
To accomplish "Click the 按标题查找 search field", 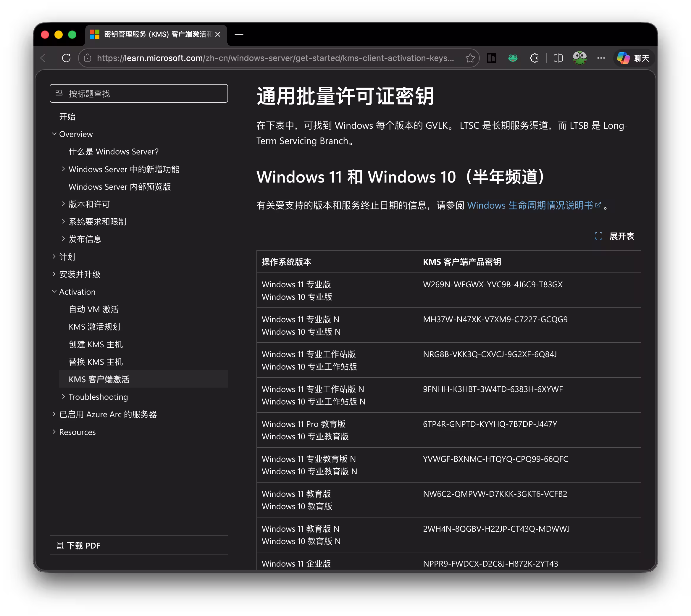I will (139, 93).
